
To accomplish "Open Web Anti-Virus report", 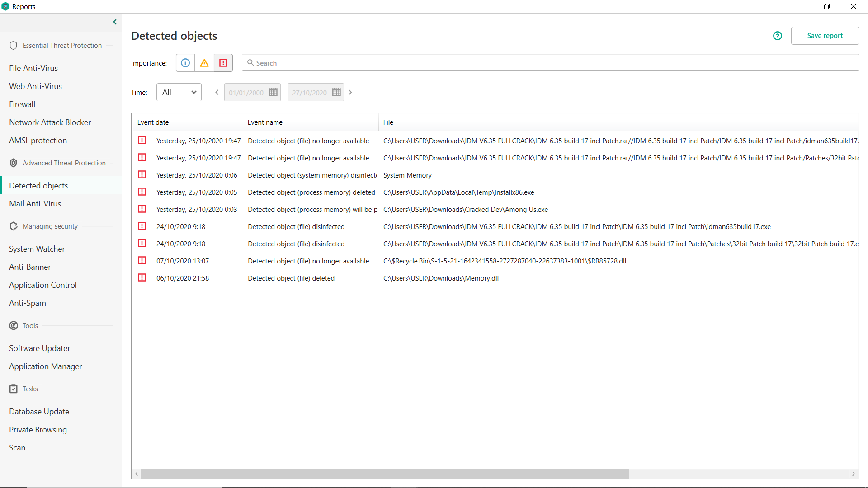I will pyautogui.click(x=35, y=86).
